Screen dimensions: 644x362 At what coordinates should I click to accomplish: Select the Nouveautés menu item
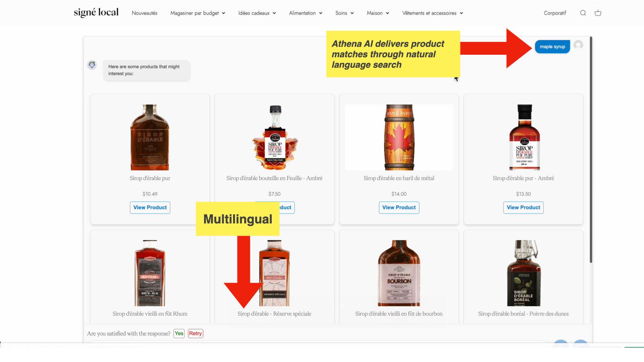(x=144, y=13)
